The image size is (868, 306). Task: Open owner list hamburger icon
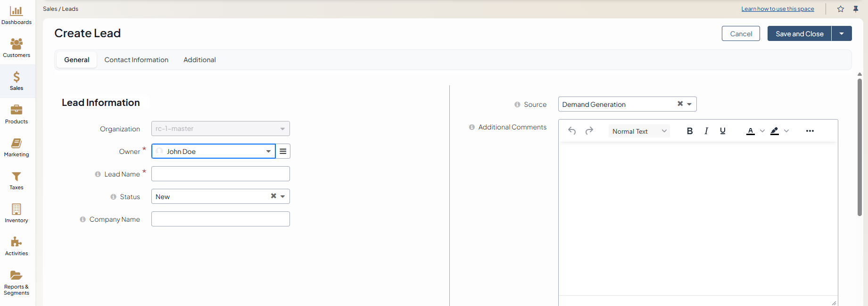(283, 151)
